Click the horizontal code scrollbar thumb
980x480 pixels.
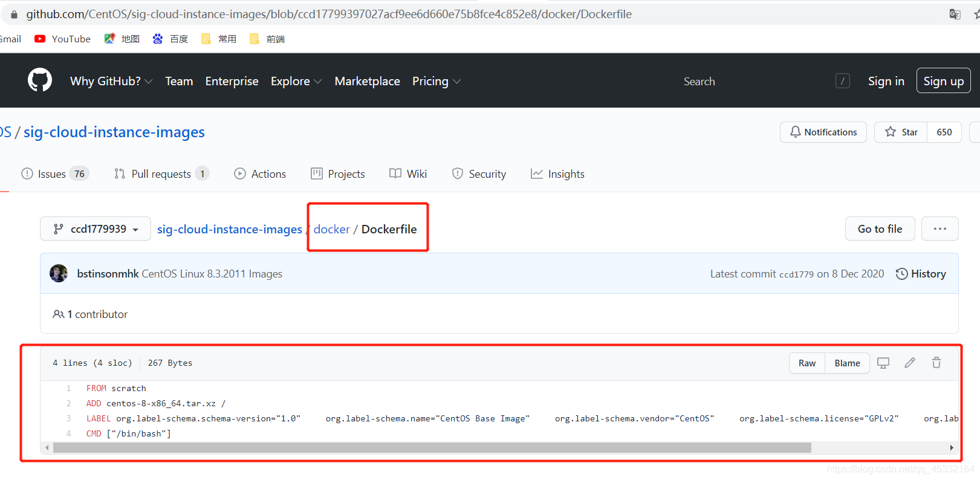coord(432,448)
